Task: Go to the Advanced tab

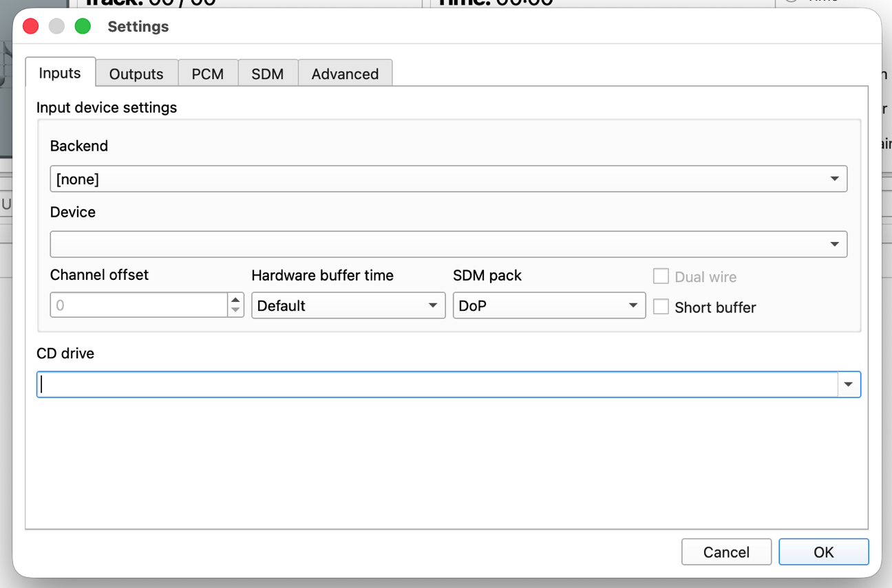Action: pyautogui.click(x=345, y=74)
